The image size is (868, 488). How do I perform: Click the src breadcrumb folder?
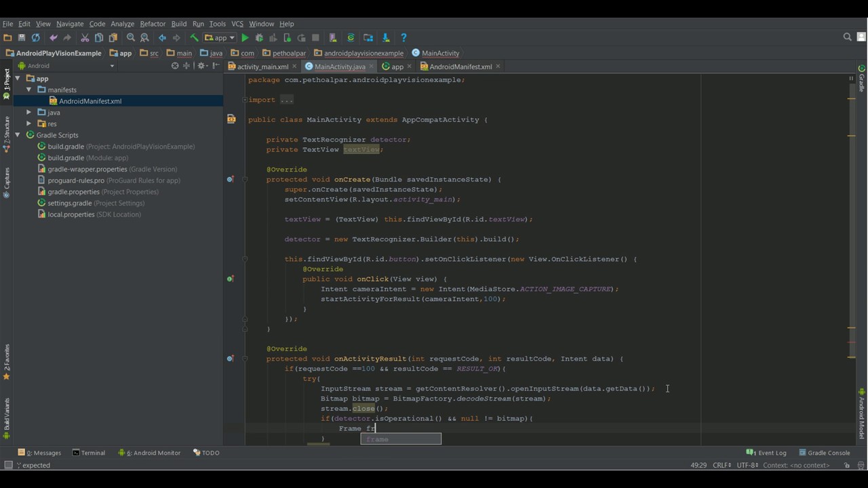coord(149,53)
